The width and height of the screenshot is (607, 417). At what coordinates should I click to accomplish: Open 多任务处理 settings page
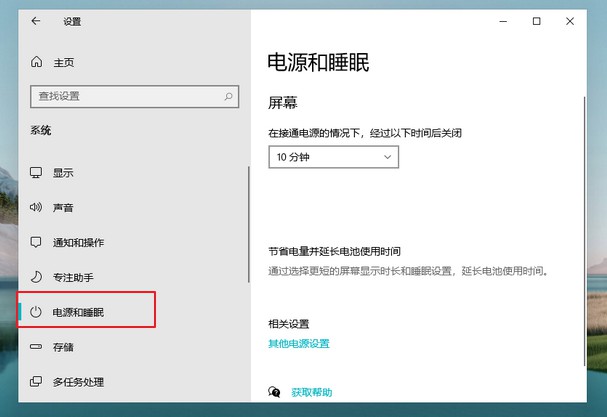pyautogui.click(x=79, y=382)
